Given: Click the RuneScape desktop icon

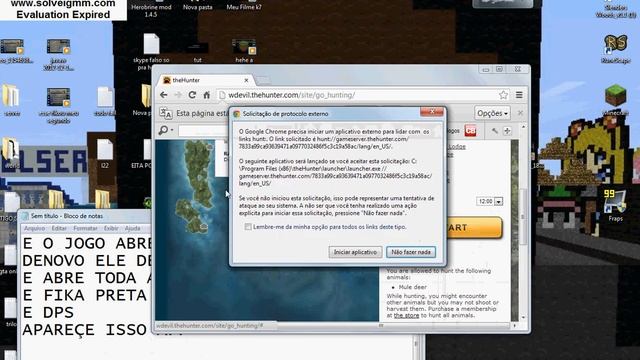Looking at the screenshot, I should click(616, 48).
